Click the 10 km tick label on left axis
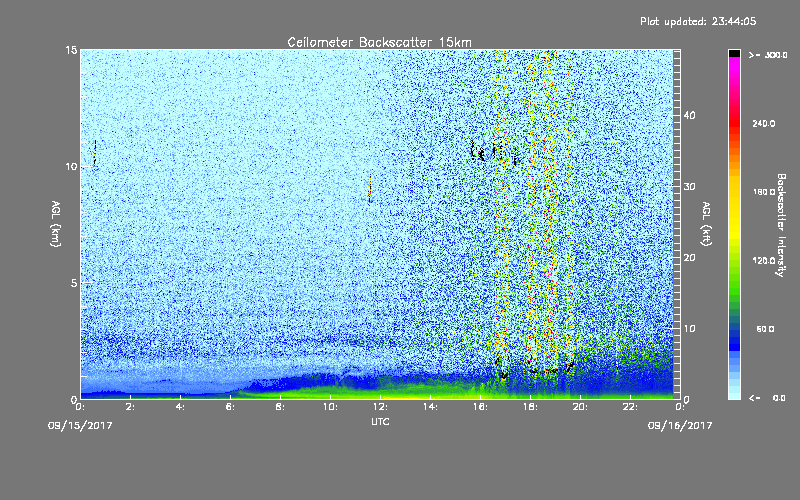Screen dimensions: 800x500 [71, 167]
